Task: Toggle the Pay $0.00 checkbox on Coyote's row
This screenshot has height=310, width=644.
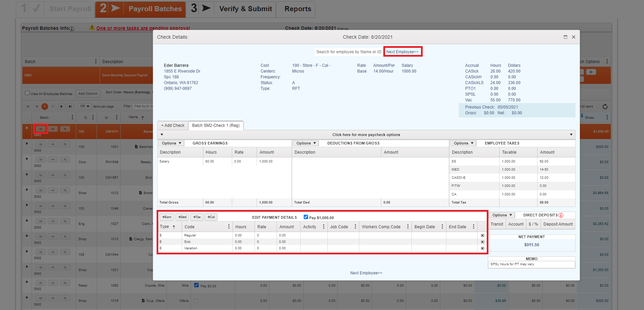Action: tap(197, 285)
